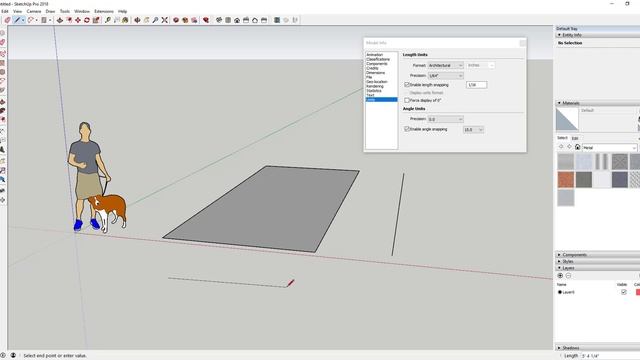The width and height of the screenshot is (640, 360).
Task: Click the delete layer minus icon
Action: [x=568, y=276]
